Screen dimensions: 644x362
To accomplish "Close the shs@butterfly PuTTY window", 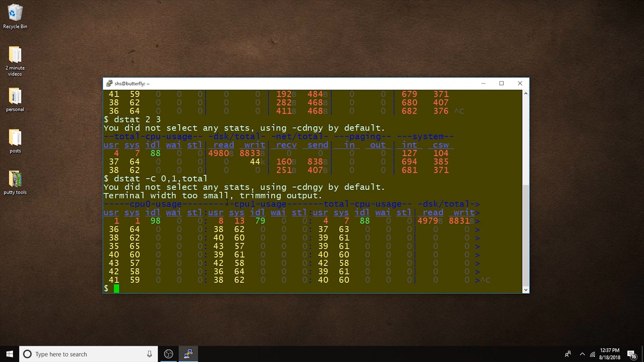I will tap(520, 83).
